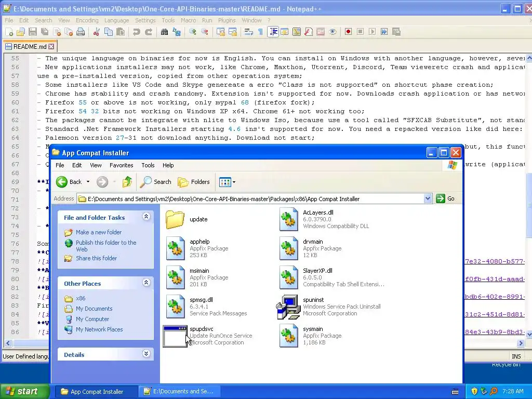Expand the Details panel
Viewport: 532px width, 399px height.
click(146, 353)
